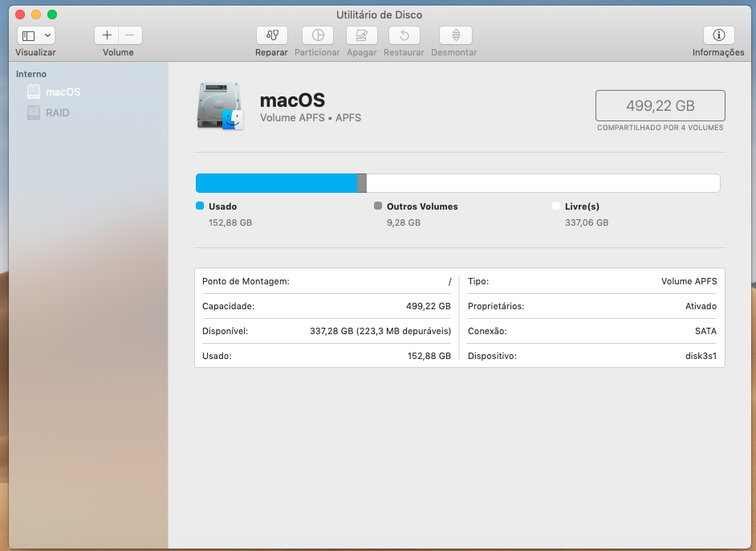756x551 pixels.
Task: Click the Proprietários value Ativado
Action: [701, 306]
